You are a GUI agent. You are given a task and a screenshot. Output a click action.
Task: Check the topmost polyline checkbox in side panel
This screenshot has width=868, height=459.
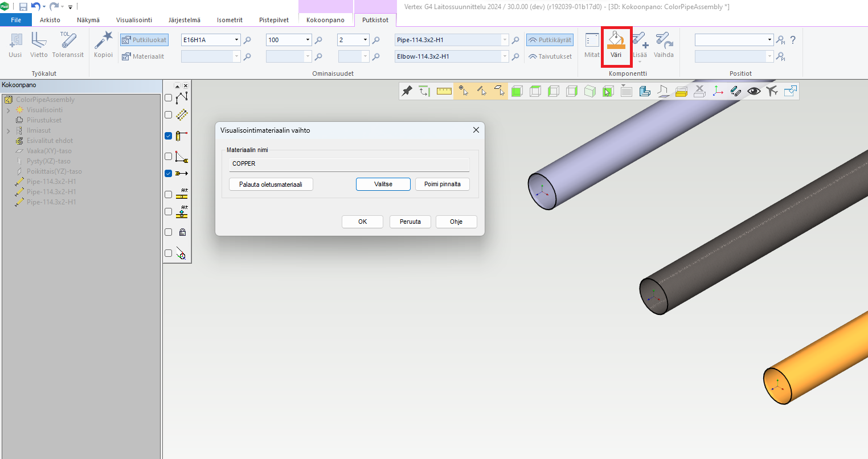coord(168,98)
